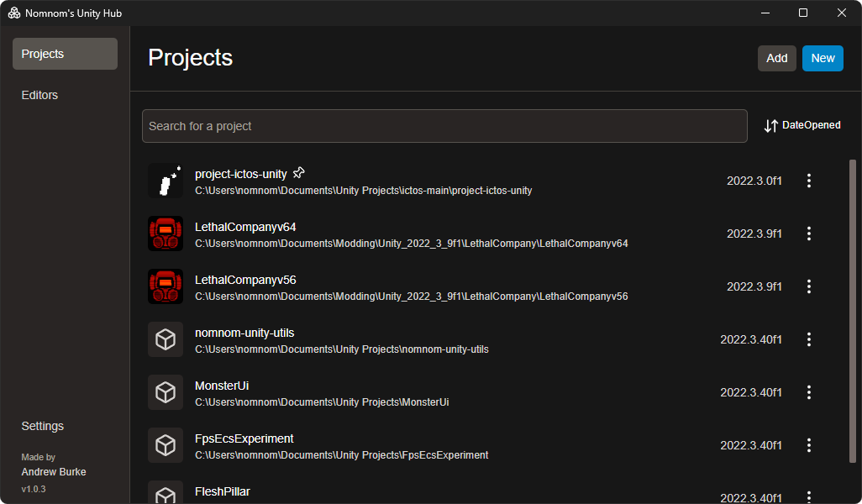Select the project-ictos-unity project name
Image resolution: width=862 pixels, height=504 pixels.
(241, 174)
